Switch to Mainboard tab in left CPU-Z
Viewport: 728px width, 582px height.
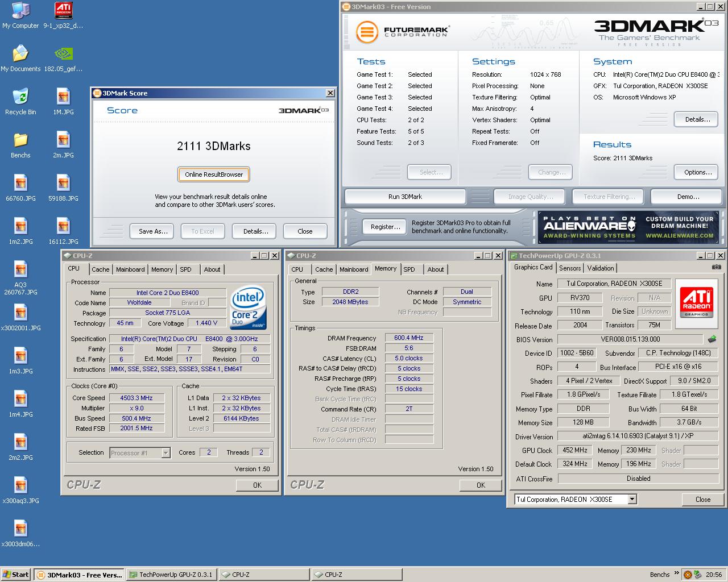pos(130,269)
